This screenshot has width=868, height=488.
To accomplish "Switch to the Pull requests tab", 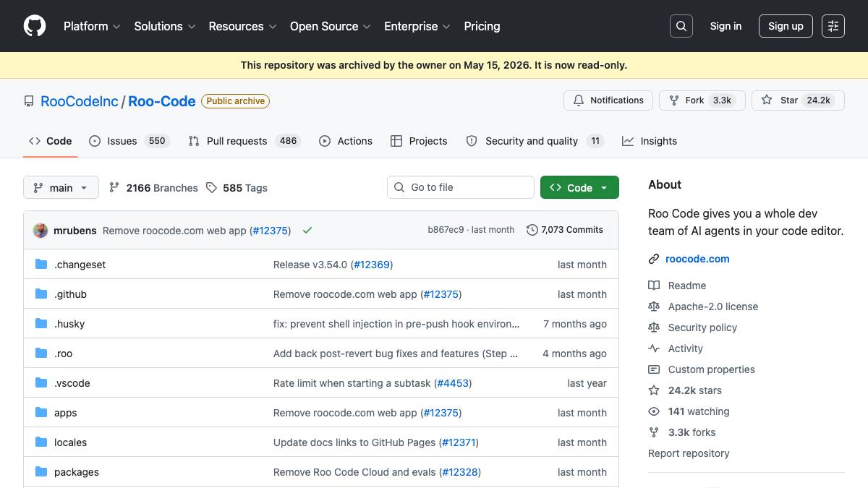I will 244,141.
